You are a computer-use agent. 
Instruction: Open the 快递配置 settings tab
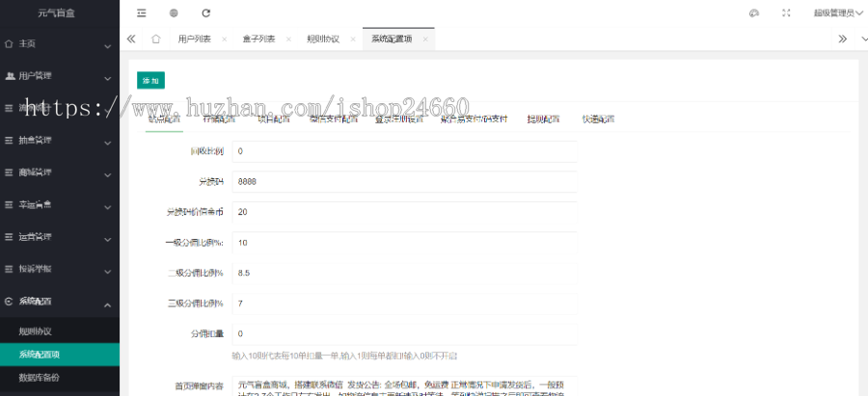pyautogui.click(x=598, y=119)
